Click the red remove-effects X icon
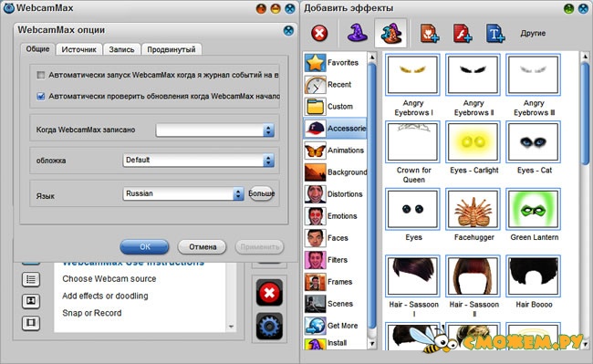Image resolution: width=593 pixels, height=364 pixels. coord(319,33)
